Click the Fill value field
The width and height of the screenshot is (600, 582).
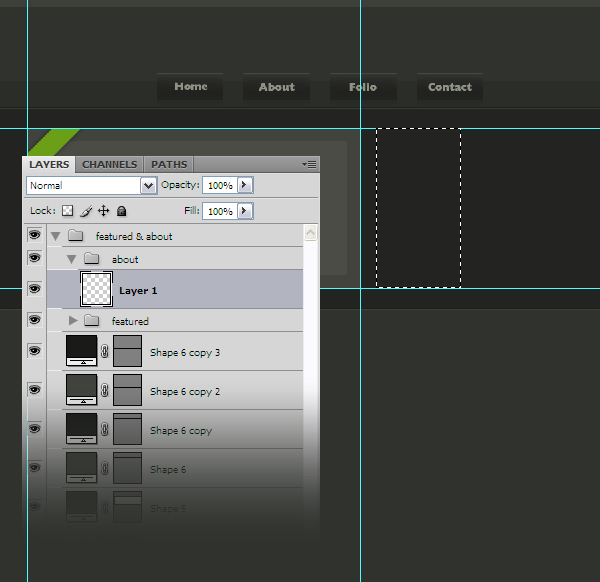click(220, 211)
